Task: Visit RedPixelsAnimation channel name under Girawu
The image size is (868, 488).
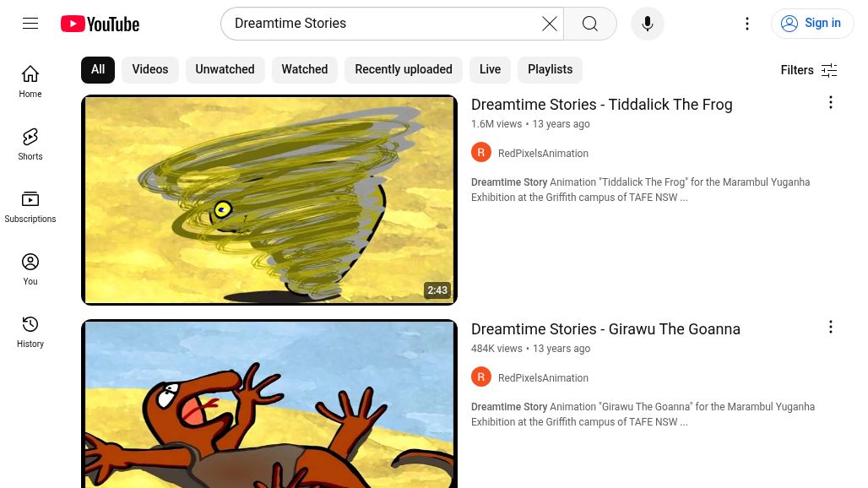Action: (x=543, y=378)
